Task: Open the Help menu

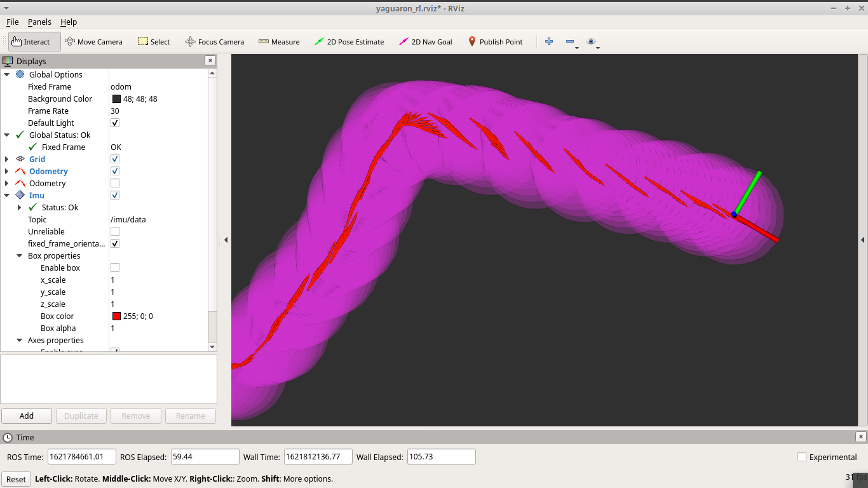Action: tap(69, 22)
